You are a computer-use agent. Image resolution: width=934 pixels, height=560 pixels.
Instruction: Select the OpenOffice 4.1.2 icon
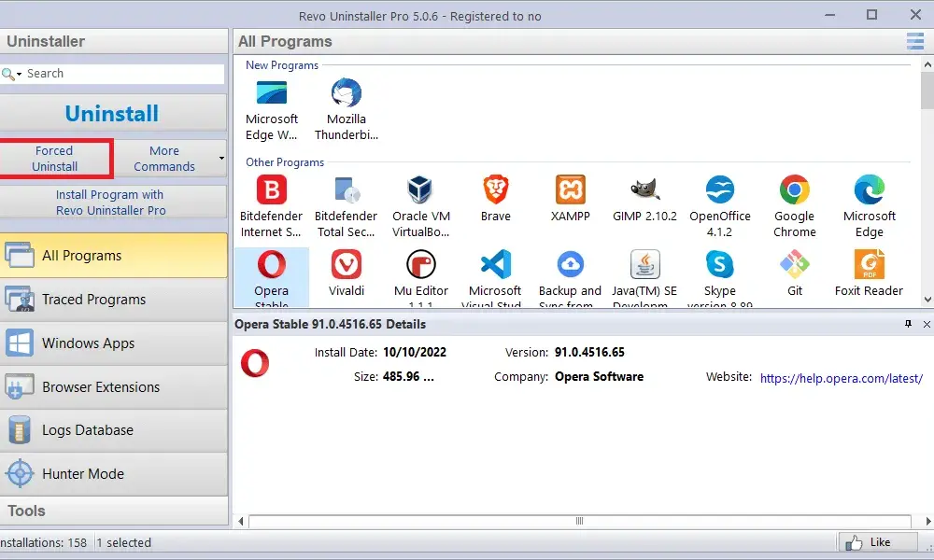point(719,189)
